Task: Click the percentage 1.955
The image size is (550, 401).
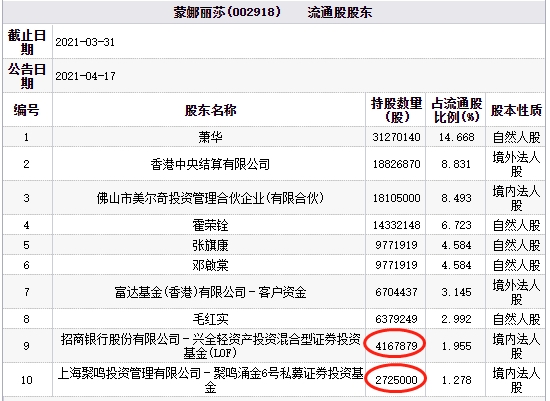Action: [x=456, y=346]
